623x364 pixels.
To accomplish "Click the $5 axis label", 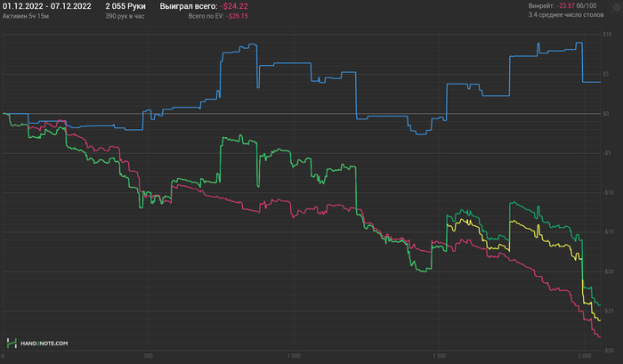I will coord(606,74).
